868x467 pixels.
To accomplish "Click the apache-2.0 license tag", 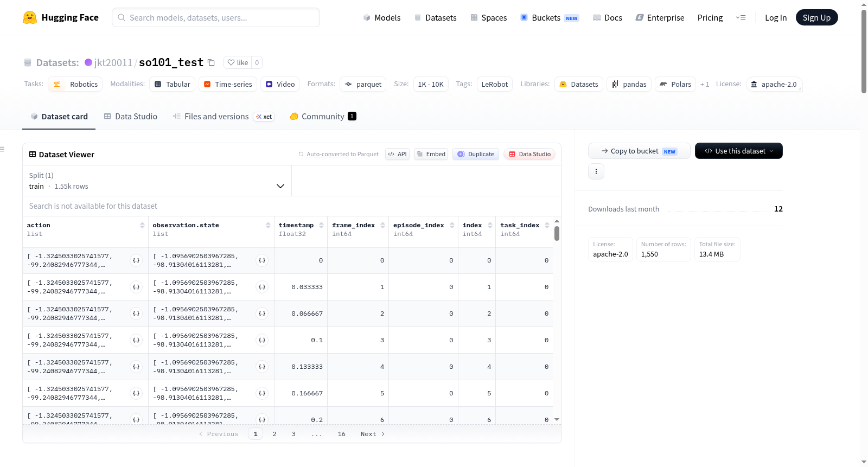I will click(774, 84).
